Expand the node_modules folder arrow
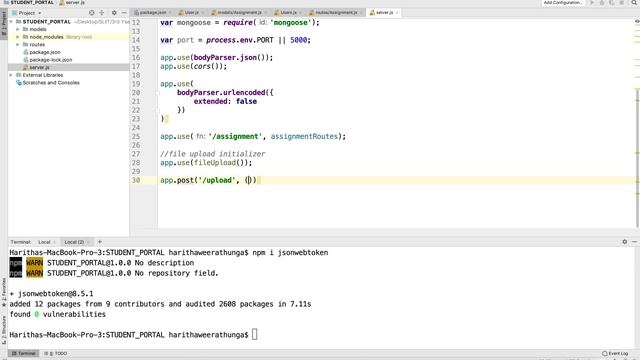 18,37
